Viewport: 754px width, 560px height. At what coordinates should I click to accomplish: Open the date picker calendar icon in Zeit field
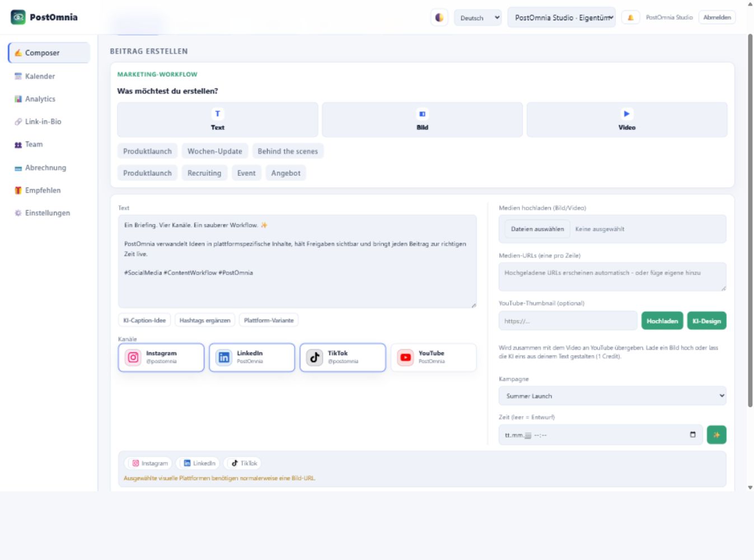pos(692,435)
